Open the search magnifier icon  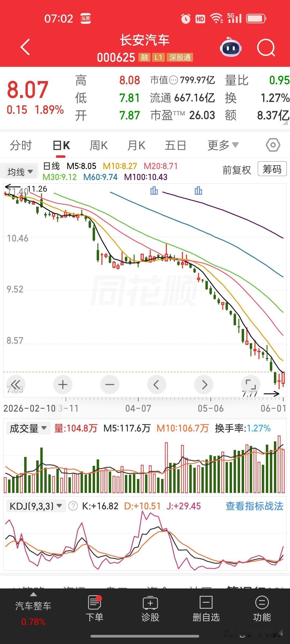(x=266, y=48)
